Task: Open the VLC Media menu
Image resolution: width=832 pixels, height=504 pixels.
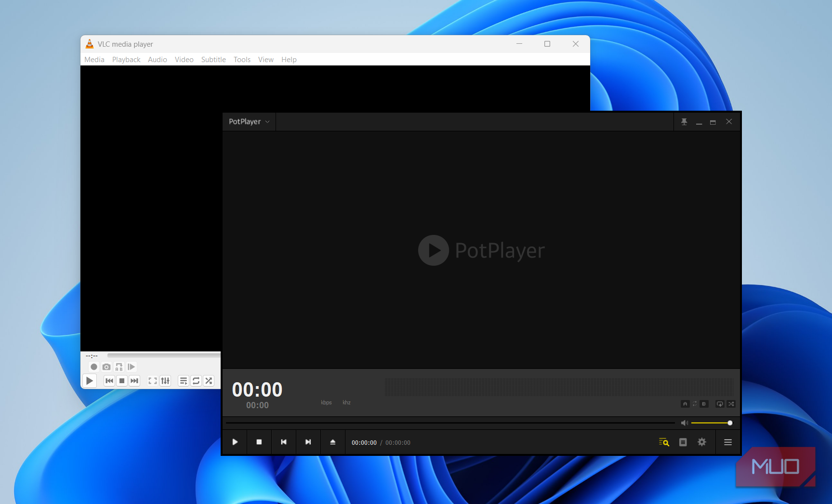Action: click(x=94, y=60)
